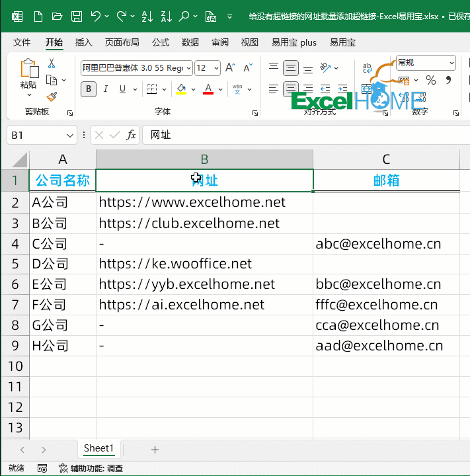The height and width of the screenshot is (476, 470).
Task: Click the phonetic guide wén icon
Action: pyautogui.click(x=237, y=89)
